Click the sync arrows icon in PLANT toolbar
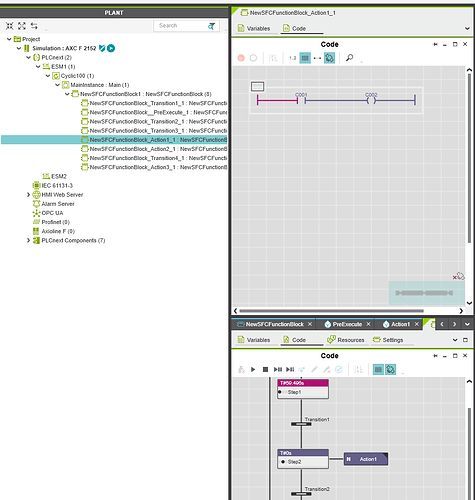The height and width of the screenshot is (500, 475). click(34, 26)
